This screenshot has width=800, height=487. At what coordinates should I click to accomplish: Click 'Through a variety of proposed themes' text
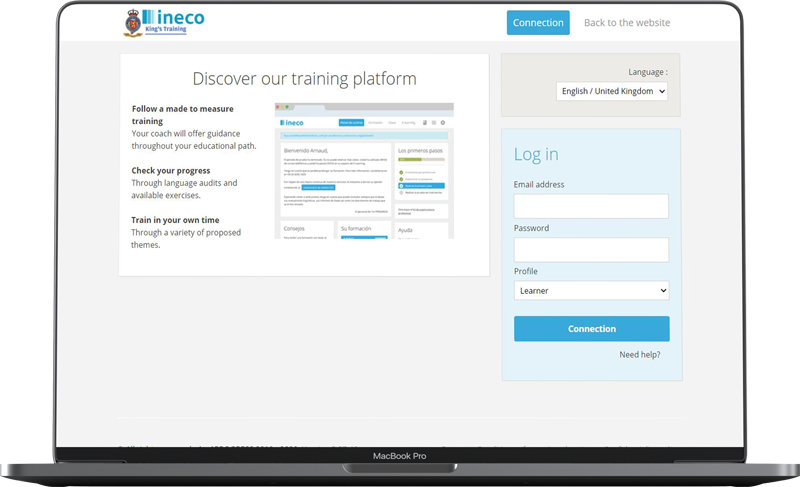(186, 239)
